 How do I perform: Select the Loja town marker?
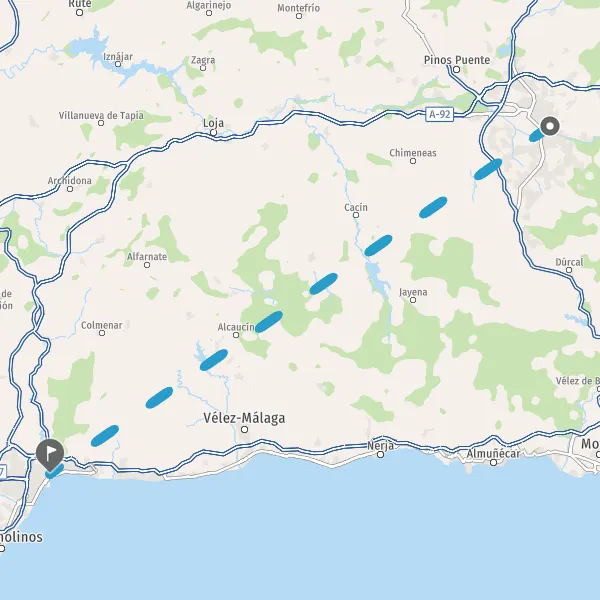(214, 133)
